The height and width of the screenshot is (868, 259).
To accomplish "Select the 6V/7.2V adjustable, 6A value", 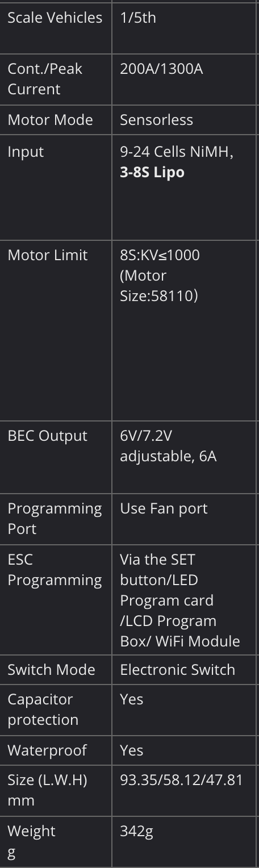I will point(168,446).
